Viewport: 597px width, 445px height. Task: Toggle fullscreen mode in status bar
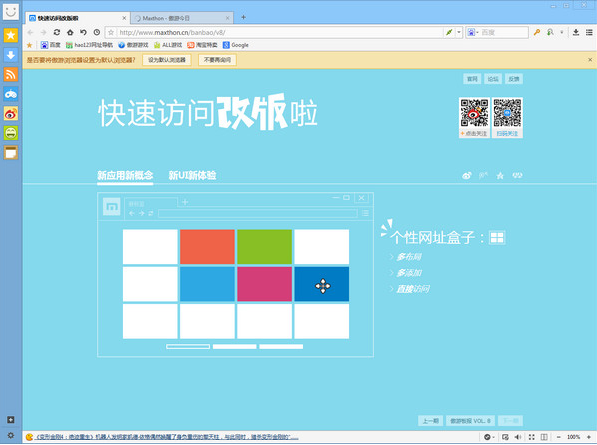pyautogui.click(x=532, y=437)
